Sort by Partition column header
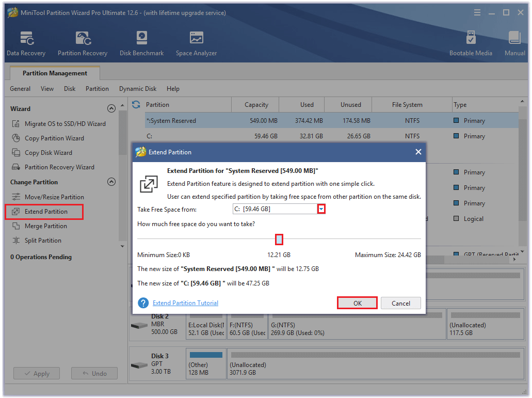Screen dimensions: 532x398 (188, 104)
